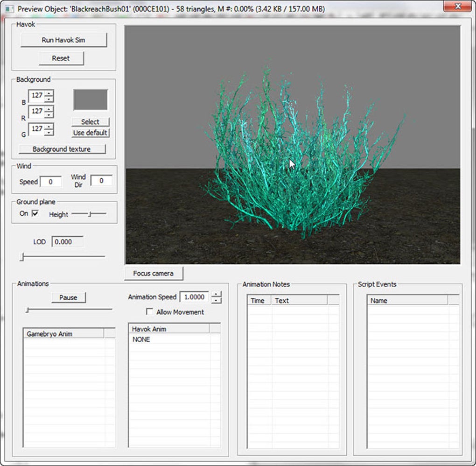
Task: Click the Gamebryo Anim column header
Action: click(64, 334)
